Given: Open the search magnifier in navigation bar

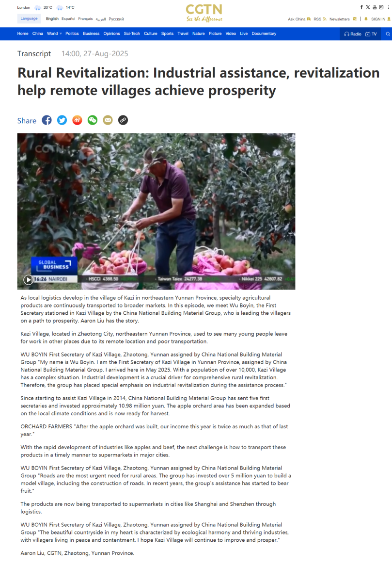Looking at the screenshot, I should click(x=388, y=34).
